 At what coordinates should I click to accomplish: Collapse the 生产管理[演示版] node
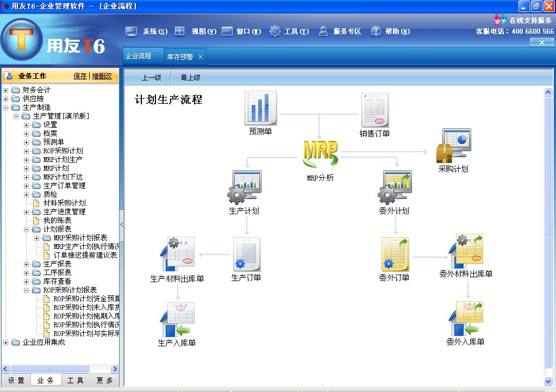tap(16, 116)
